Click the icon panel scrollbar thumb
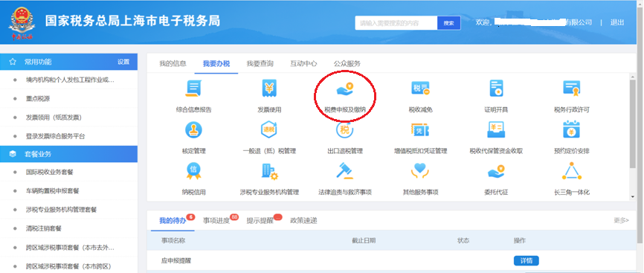This screenshot has width=644, height=273. (633, 124)
